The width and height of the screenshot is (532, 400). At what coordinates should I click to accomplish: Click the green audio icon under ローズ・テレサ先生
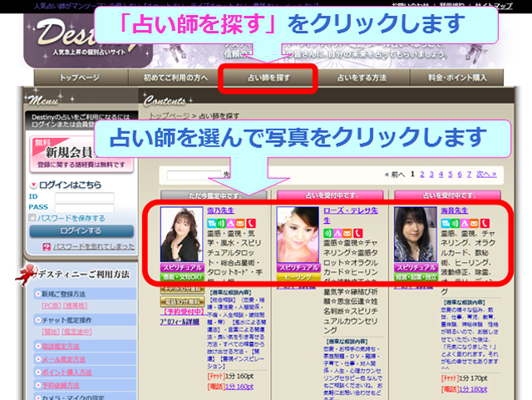click(328, 234)
